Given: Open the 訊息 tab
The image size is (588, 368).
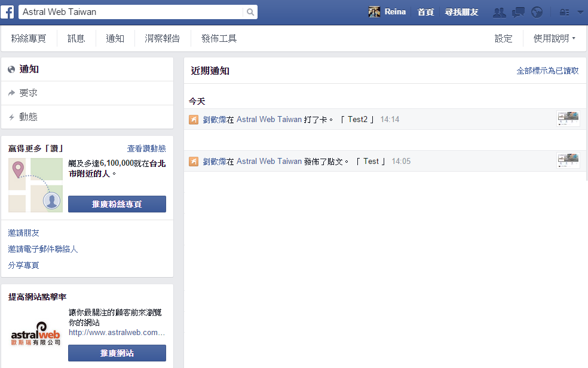Looking at the screenshot, I should (x=76, y=38).
